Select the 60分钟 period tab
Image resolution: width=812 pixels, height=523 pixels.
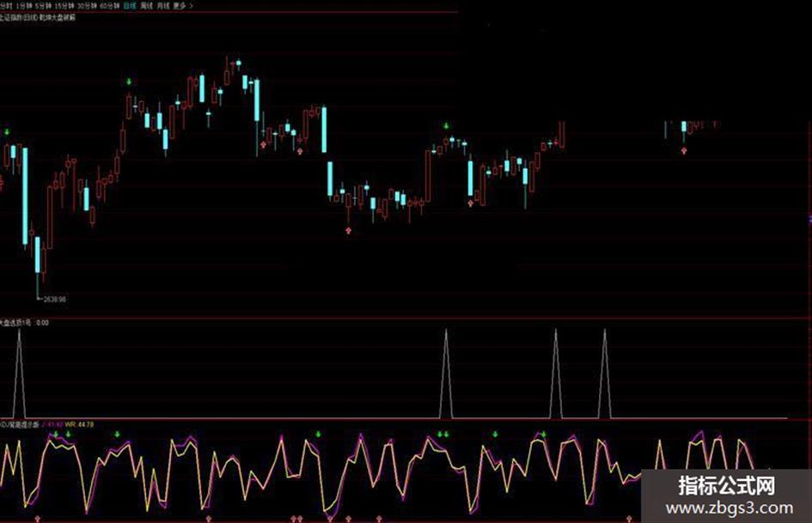click(x=109, y=6)
